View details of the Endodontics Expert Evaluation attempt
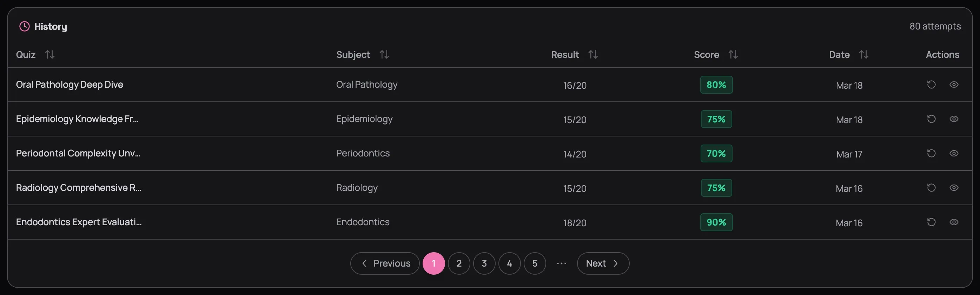Viewport: 980px width, 295px height. [954, 222]
